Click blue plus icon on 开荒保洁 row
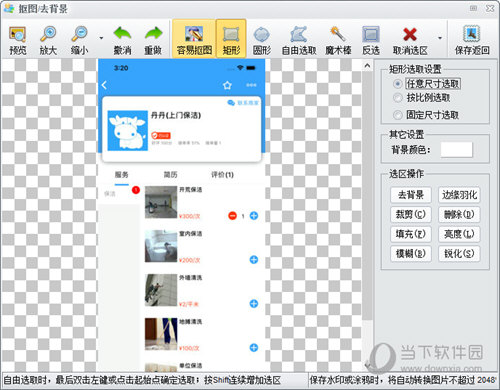This screenshot has height=390, width=500. 254,216
